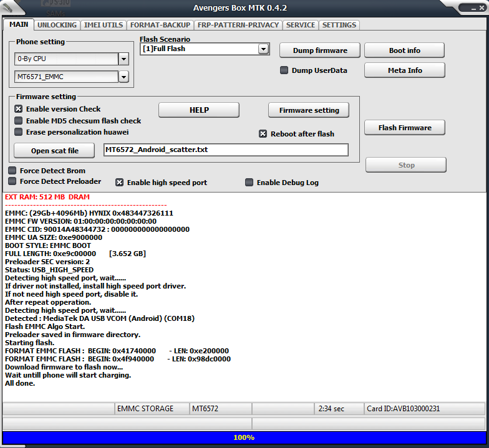The image size is (489, 448).
Task: Open the UNLOCKING tab
Action: pos(57,25)
